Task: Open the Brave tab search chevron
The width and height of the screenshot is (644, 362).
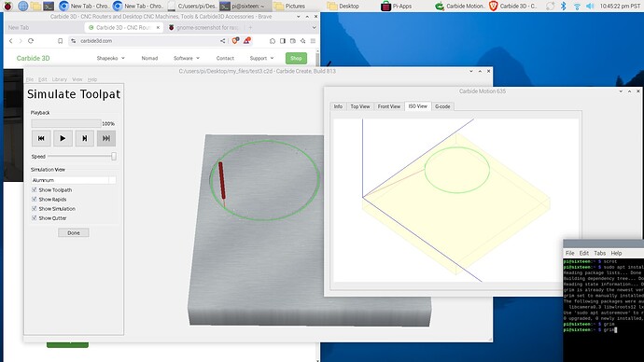Action: 315,27
